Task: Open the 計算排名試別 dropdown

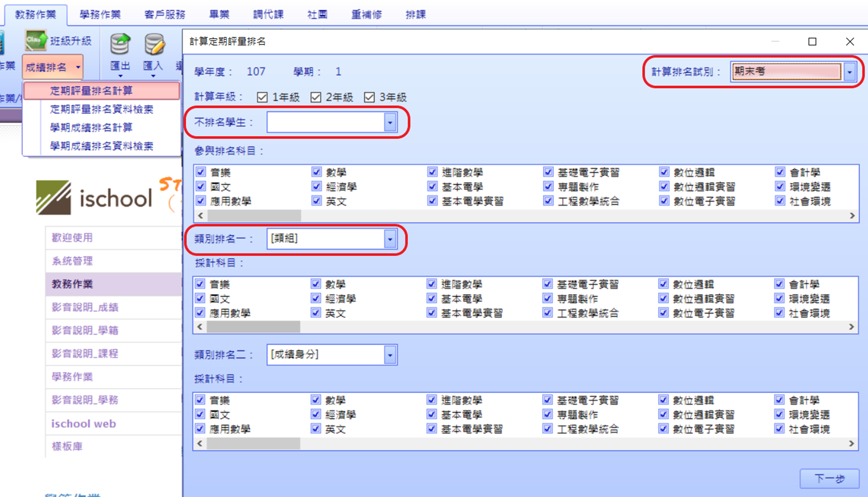Action: (849, 72)
